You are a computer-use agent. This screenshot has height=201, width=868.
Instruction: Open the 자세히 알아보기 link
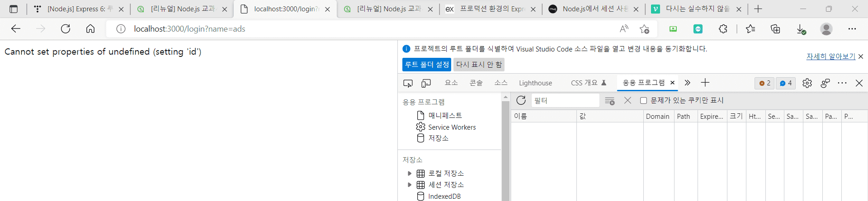pos(831,56)
